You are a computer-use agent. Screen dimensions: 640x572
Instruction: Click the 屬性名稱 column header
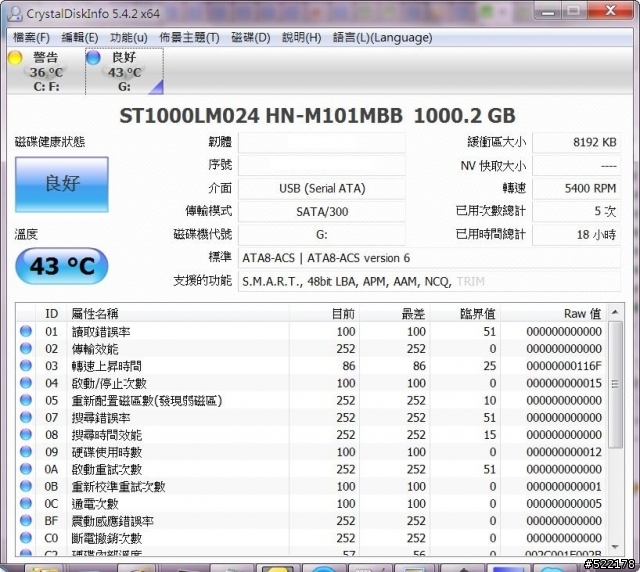[x=178, y=314]
